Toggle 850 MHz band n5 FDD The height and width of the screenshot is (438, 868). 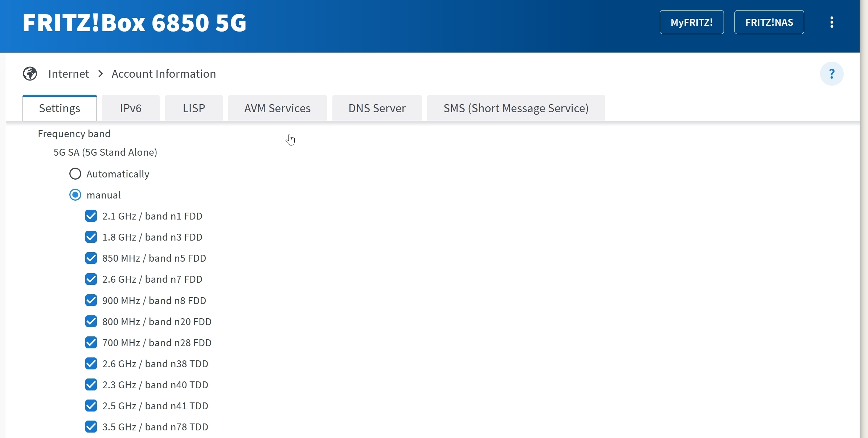coord(91,258)
